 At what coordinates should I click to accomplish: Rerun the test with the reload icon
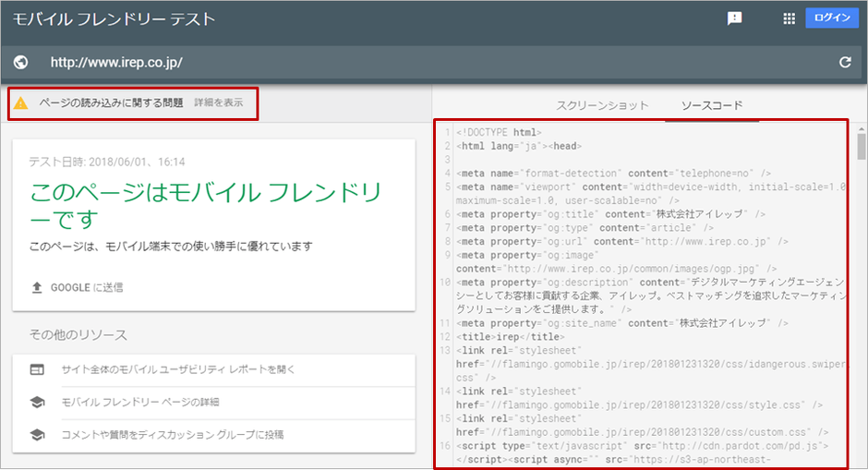(x=844, y=63)
